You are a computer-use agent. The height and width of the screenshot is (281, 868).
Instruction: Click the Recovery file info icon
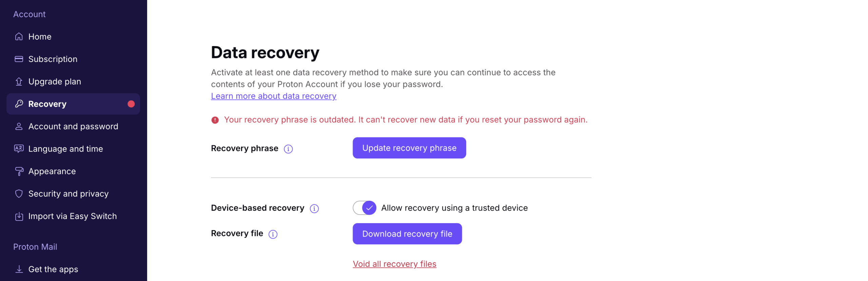(x=273, y=234)
